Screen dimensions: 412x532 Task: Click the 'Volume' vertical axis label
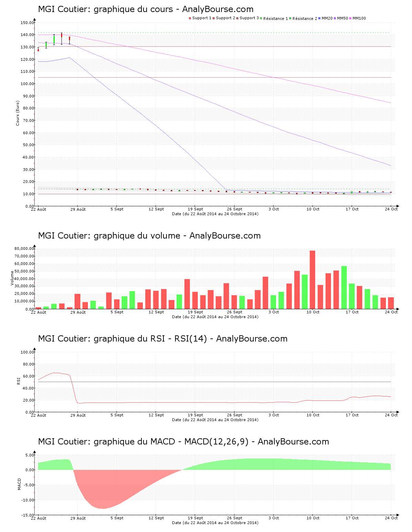pos(12,278)
